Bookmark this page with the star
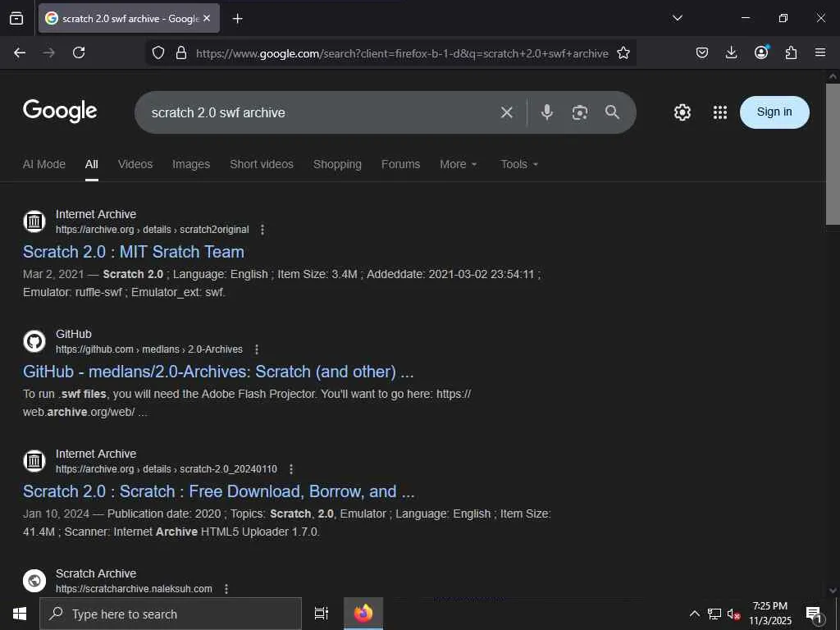Image resolution: width=840 pixels, height=630 pixels. click(x=623, y=53)
